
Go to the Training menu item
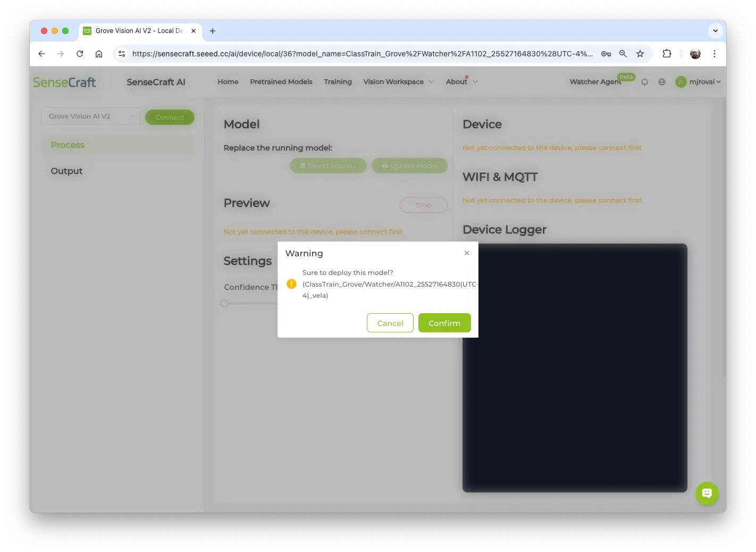click(338, 82)
